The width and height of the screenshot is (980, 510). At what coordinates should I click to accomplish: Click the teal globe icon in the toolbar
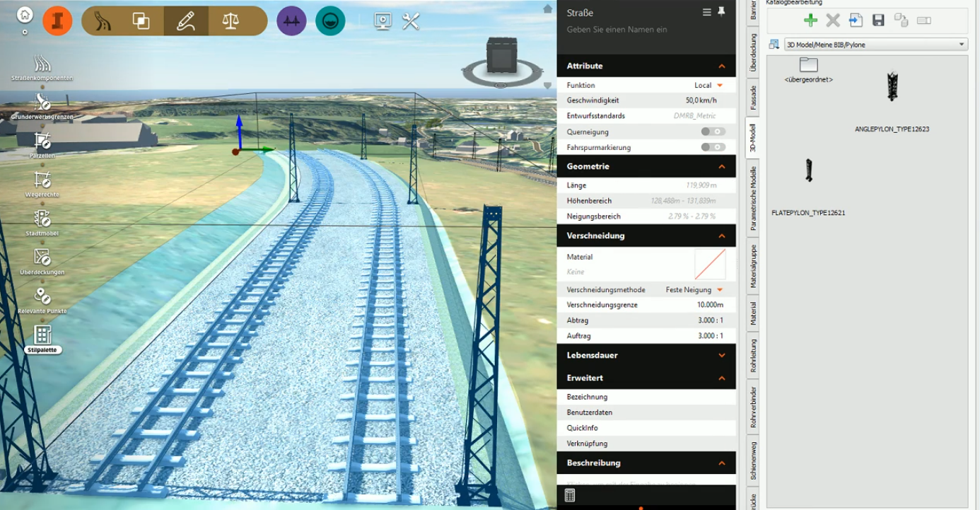point(329,20)
